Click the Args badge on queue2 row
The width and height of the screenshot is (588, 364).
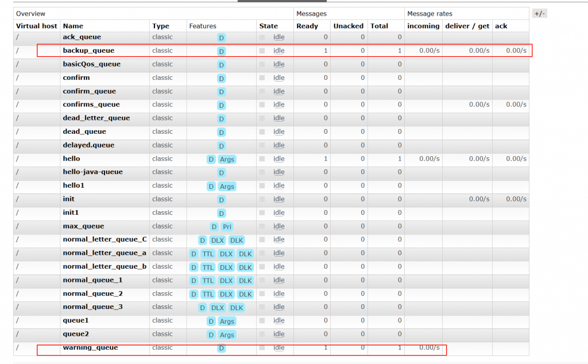pyautogui.click(x=227, y=335)
